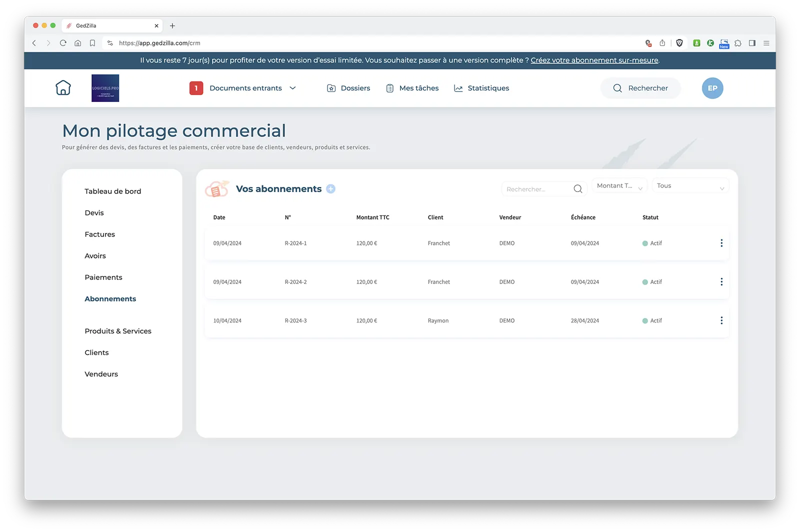
Task: Open the extensions puzzle icon
Action: [738, 43]
